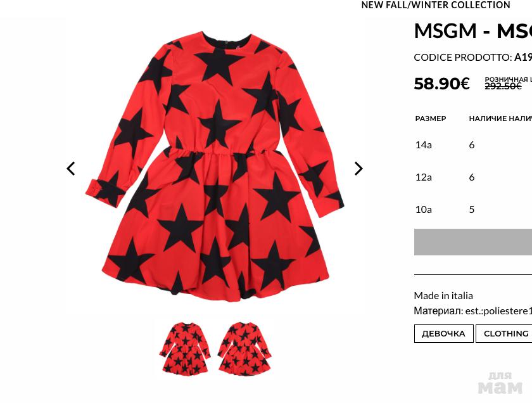The height and width of the screenshot is (403, 532).
Task: Click the для мам watermark logo
Action: pos(500,383)
